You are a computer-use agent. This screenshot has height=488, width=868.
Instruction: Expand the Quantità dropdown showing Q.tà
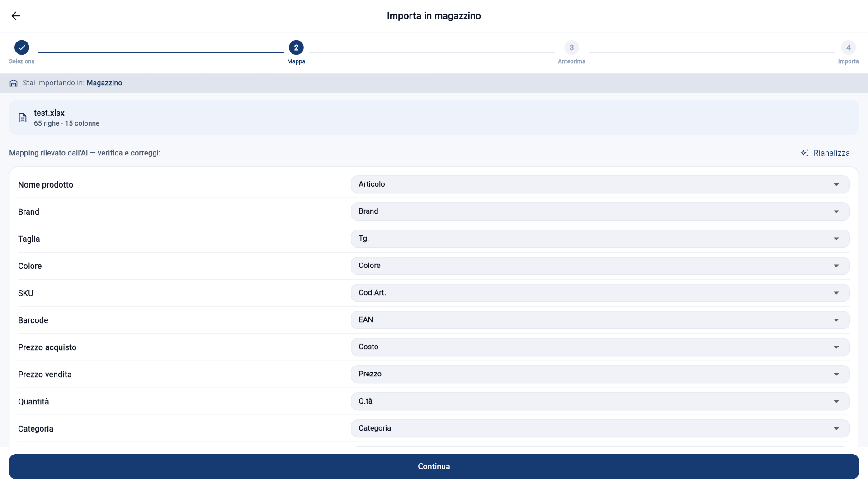point(600,401)
